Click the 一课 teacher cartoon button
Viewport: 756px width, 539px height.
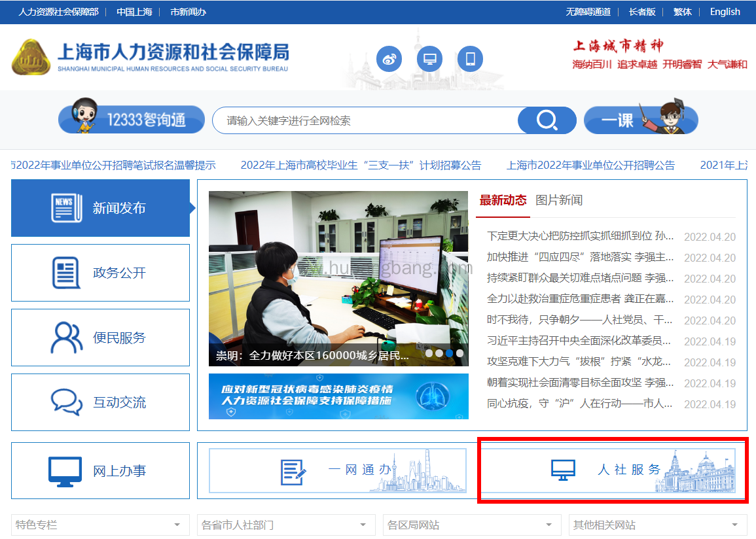640,120
